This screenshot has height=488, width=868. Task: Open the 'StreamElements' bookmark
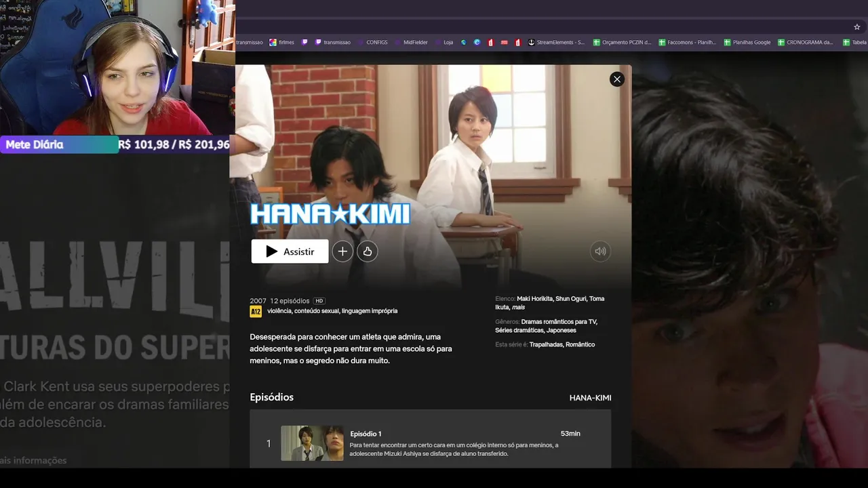tap(556, 42)
